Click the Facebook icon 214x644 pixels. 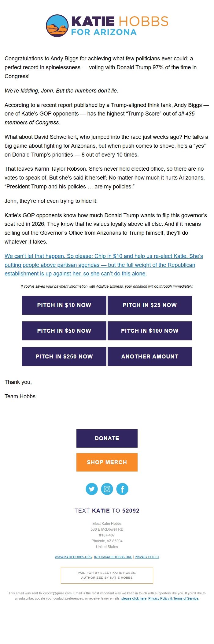click(122, 489)
